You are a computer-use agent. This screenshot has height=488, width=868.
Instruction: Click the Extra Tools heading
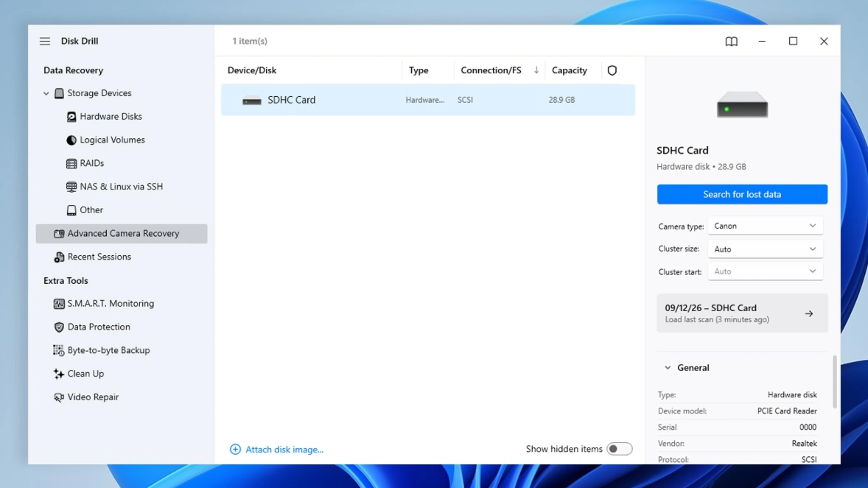[x=66, y=281]
